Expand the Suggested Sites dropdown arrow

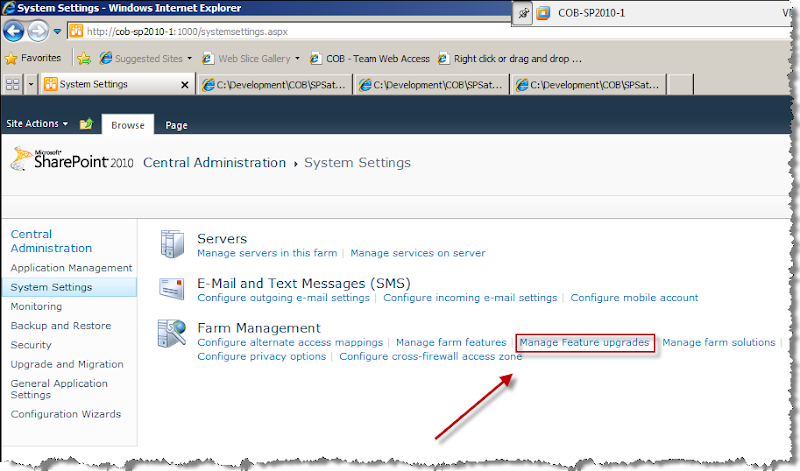click(x=190, y=58)
